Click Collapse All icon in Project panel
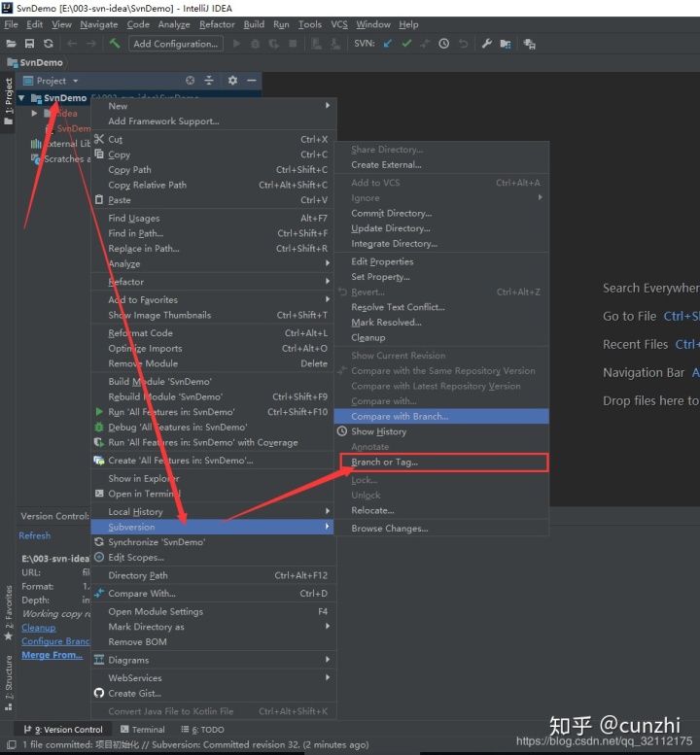The height and width of the screenshot is (755, 700). (209, 81)
